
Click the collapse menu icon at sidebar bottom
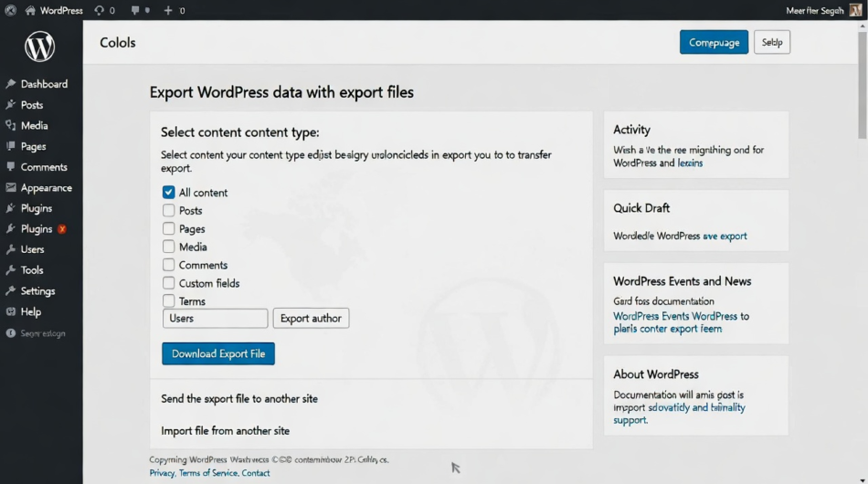pos(11,333)
